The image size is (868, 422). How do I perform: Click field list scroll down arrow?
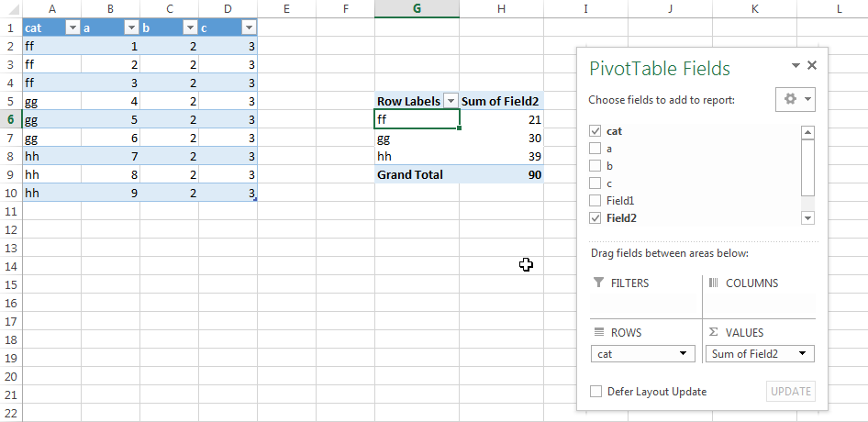tap(807, 218)
